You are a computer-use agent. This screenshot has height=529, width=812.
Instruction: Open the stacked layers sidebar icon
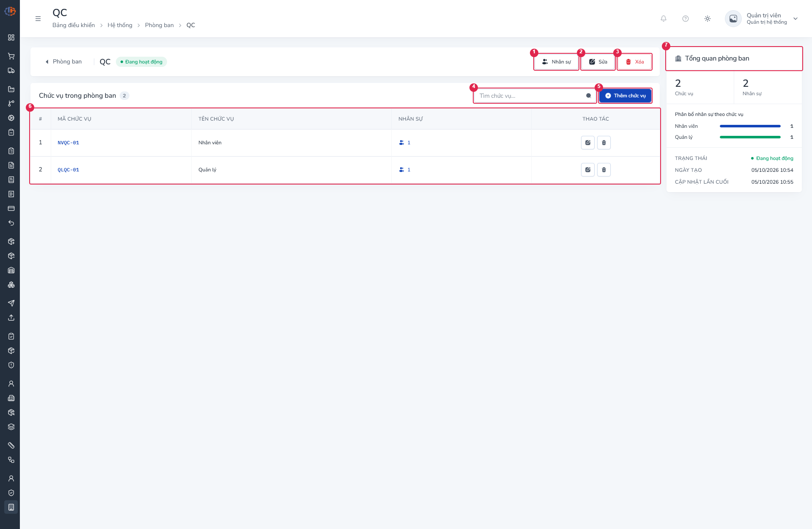coord(11,427)
